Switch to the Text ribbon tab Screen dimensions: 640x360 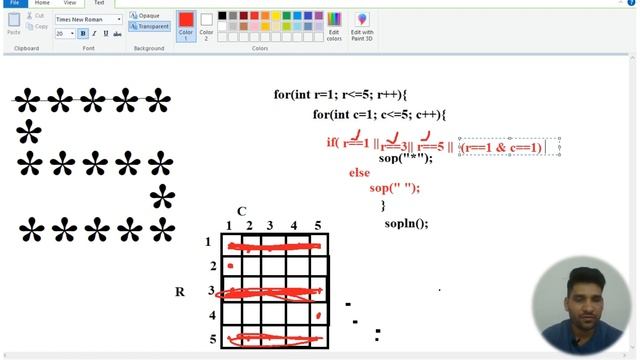(x=99, y=3)
